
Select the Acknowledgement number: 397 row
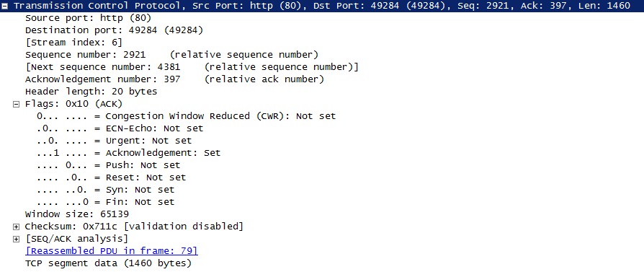coord(174,79)
